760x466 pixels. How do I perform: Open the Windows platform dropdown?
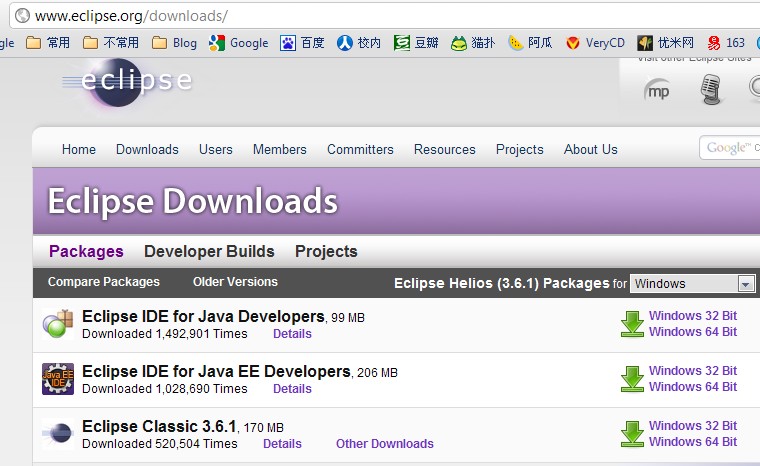coord(692,283)
